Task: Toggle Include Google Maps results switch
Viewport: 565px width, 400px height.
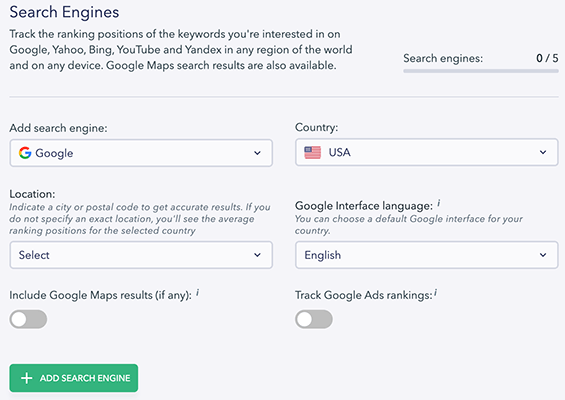Action: click(x=28, y=319)
